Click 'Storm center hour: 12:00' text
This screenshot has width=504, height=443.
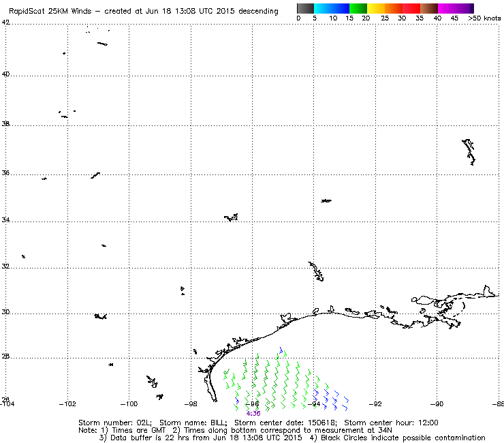[x=391, y=423]
